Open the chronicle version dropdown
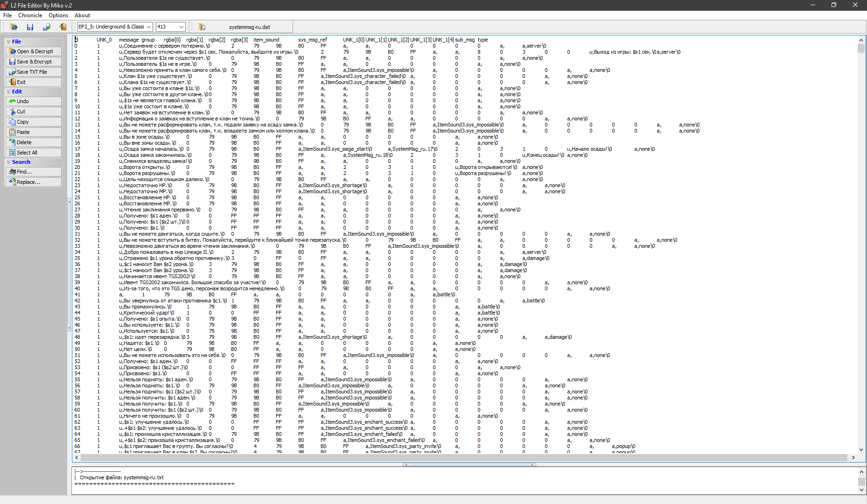The image size is (867, 504). (148, 27)
